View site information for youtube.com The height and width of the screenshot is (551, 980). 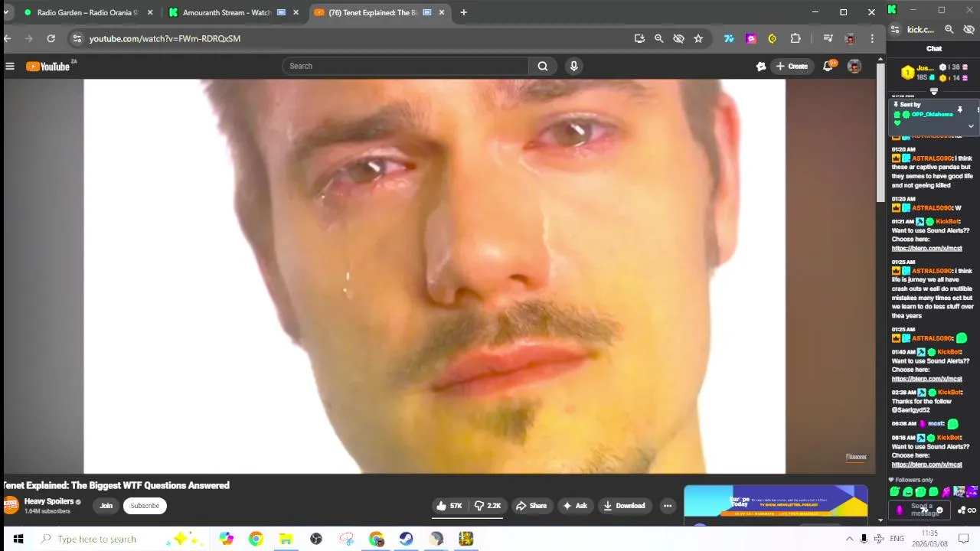coord(77,38)
